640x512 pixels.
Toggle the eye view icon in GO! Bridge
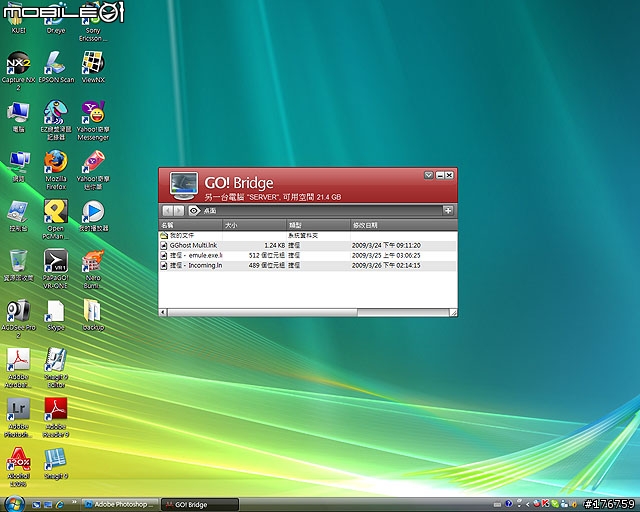194,211
